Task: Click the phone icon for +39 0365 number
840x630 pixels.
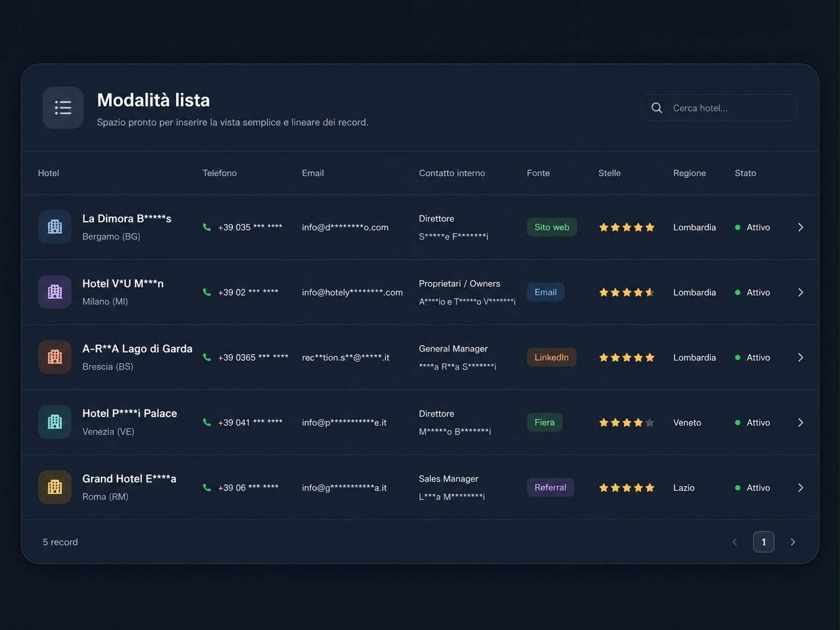Action: coord(207,357)
